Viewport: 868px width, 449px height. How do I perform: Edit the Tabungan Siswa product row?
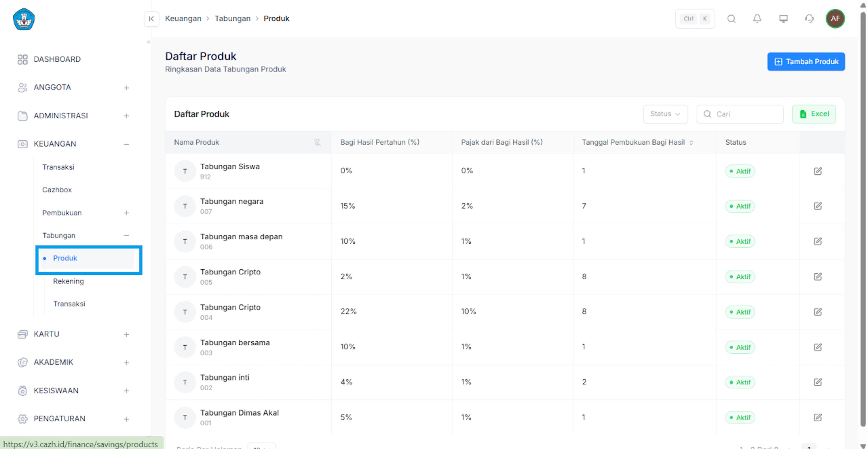[818, 171]
